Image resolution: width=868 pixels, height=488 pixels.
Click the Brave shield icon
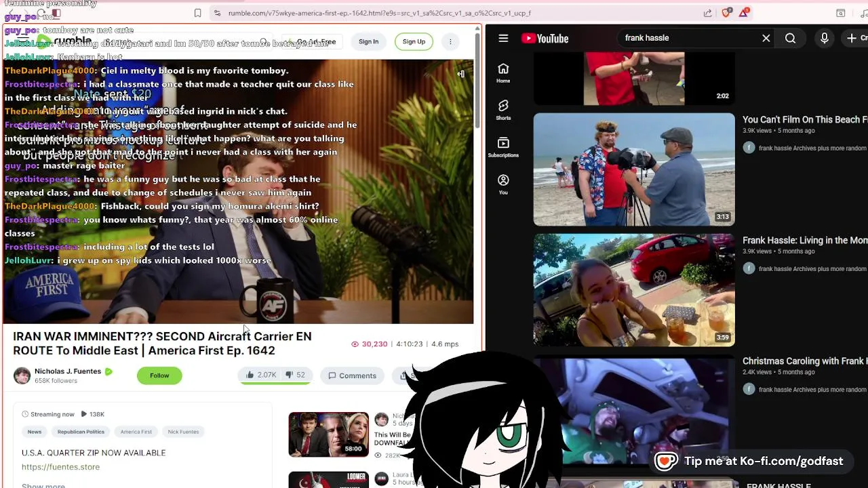pos(726,13)
